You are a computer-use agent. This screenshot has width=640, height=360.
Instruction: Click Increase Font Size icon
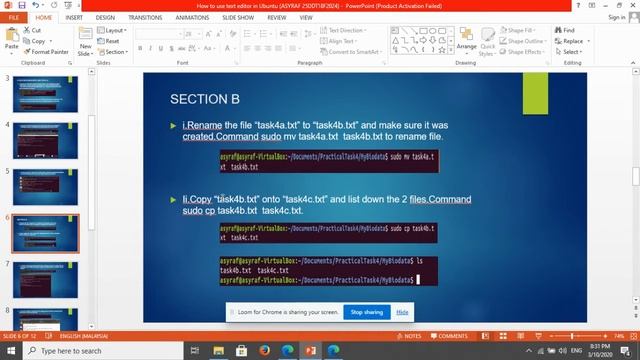coord(209,34)
